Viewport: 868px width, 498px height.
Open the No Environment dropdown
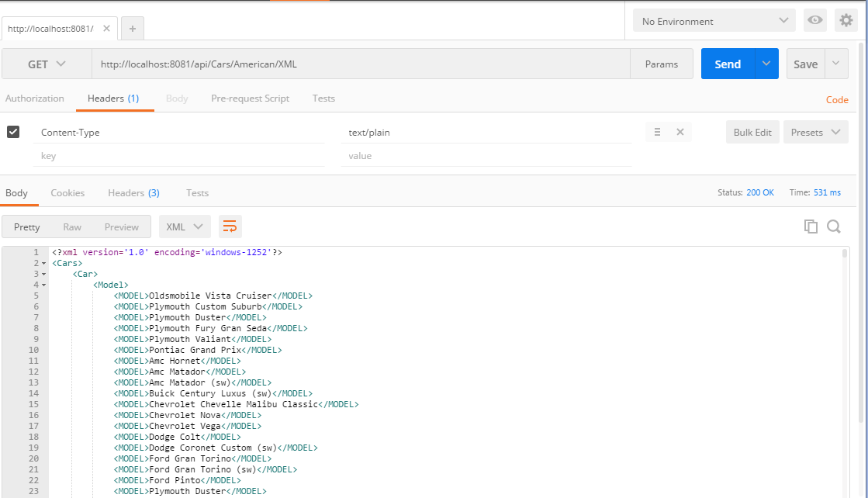[x=713, y=20]
